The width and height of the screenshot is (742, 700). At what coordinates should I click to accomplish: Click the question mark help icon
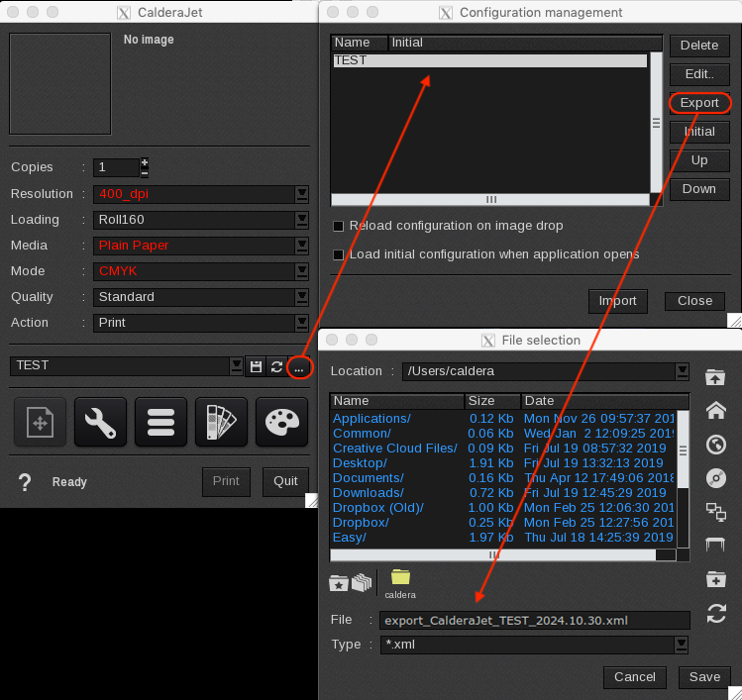pos(25,482)
